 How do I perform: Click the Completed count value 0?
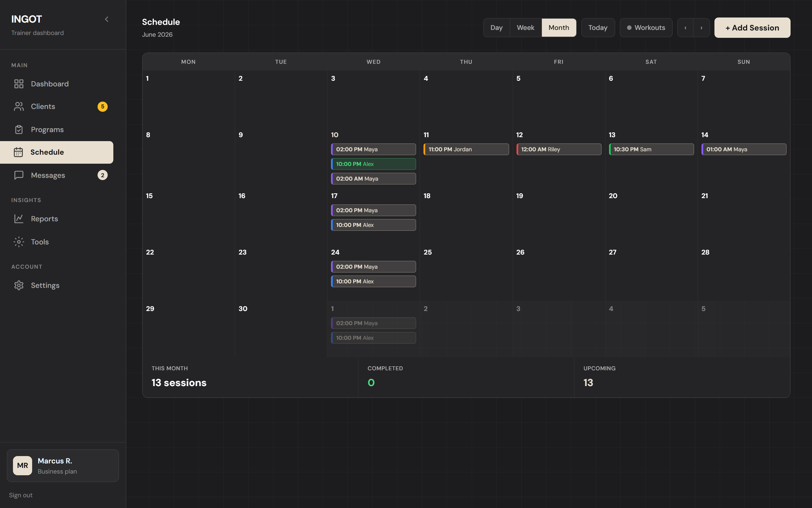[371, 383]
